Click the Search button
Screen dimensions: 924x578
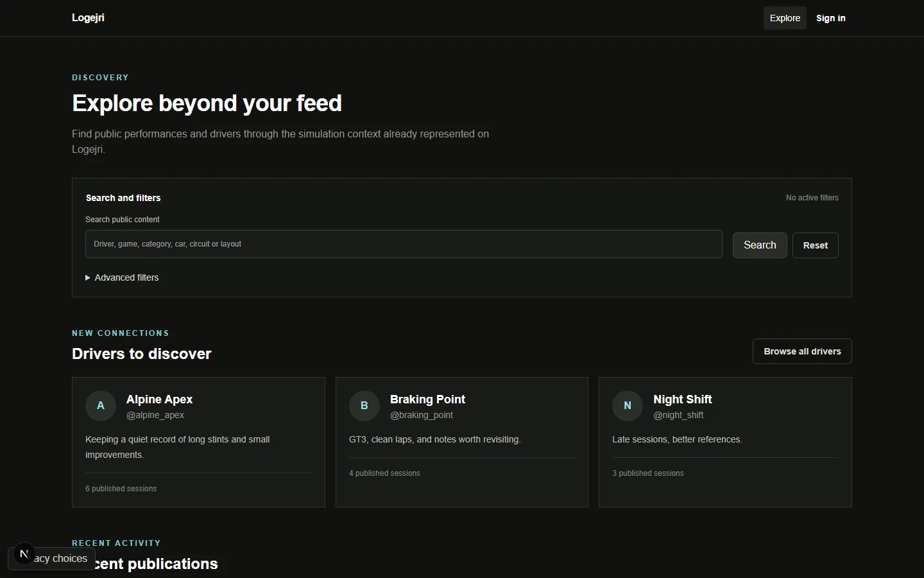coord(760,245)
